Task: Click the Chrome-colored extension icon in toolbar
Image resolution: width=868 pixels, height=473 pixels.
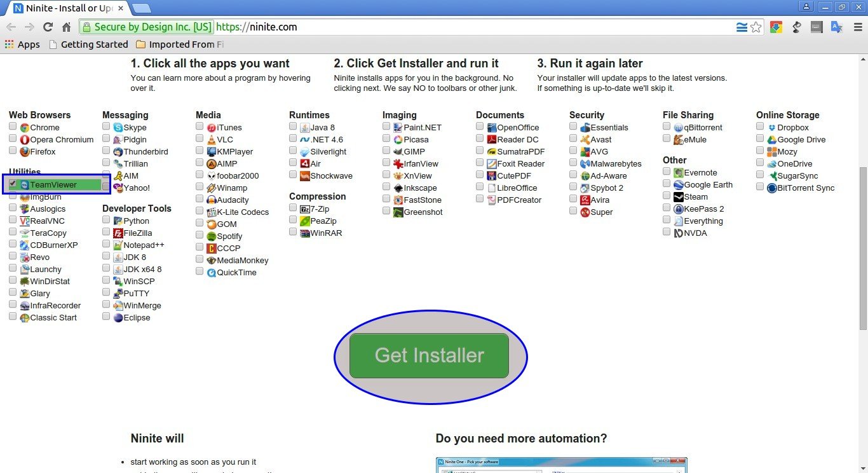Action: (x=776, y=27)
